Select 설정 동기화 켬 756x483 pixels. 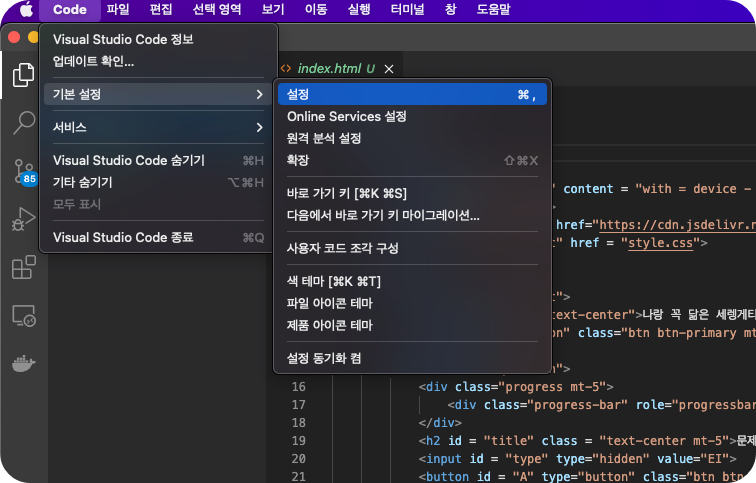click(412, 358)
